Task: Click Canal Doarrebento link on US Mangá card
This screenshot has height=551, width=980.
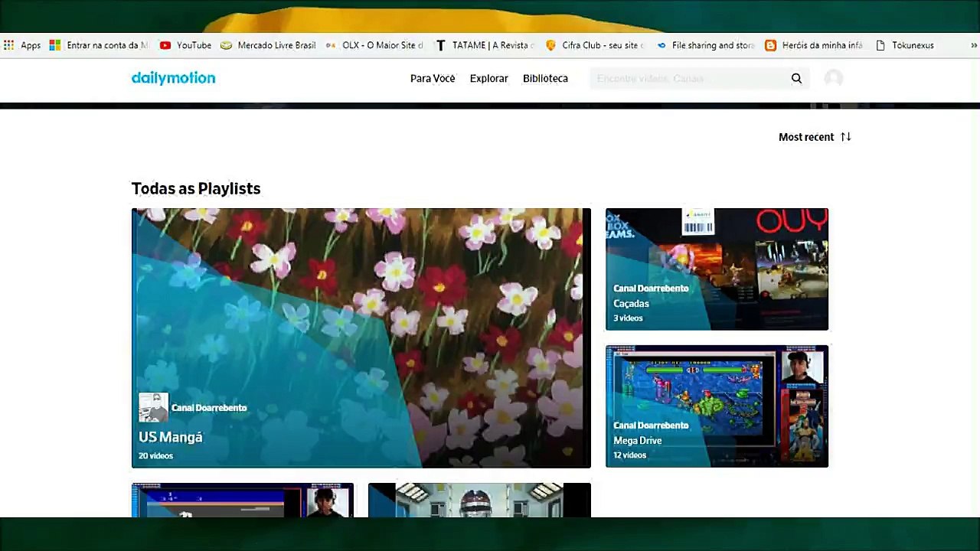Action: tap(209, 408)
